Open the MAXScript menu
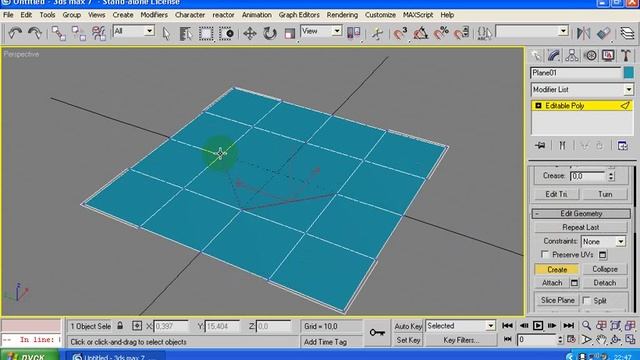This screenshot has height=360, width=640. point(418,15)
